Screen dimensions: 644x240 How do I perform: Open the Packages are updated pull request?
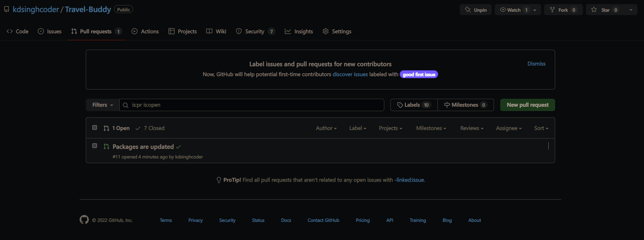coord(143,147)
